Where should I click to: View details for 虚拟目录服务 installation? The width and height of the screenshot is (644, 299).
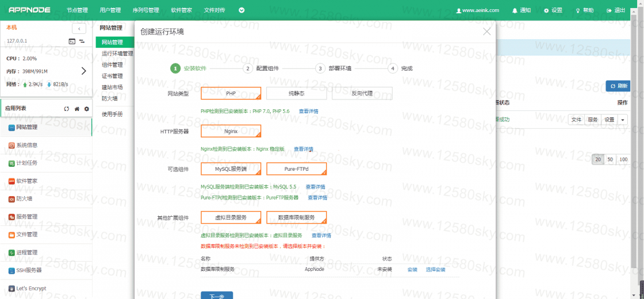click(x=321, y=235)
